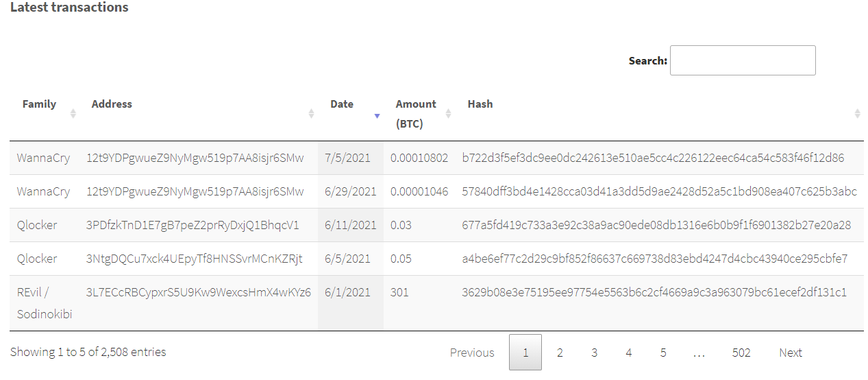Image resolution: width=868 pixels, height=380 pixels.
Task: Click the hash beginning with b722d3f5ef3dc9ee
Action: (x=654, y=158)
